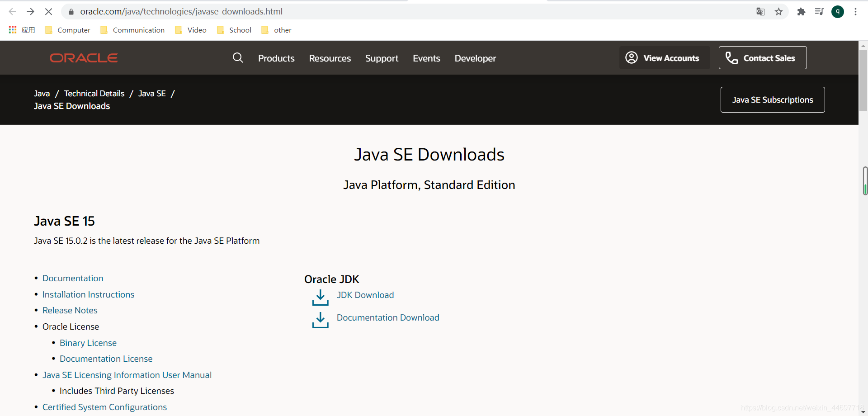The image size is (868, 416).
Task: Open the Oracle site search icon
Action: point(238,58)
